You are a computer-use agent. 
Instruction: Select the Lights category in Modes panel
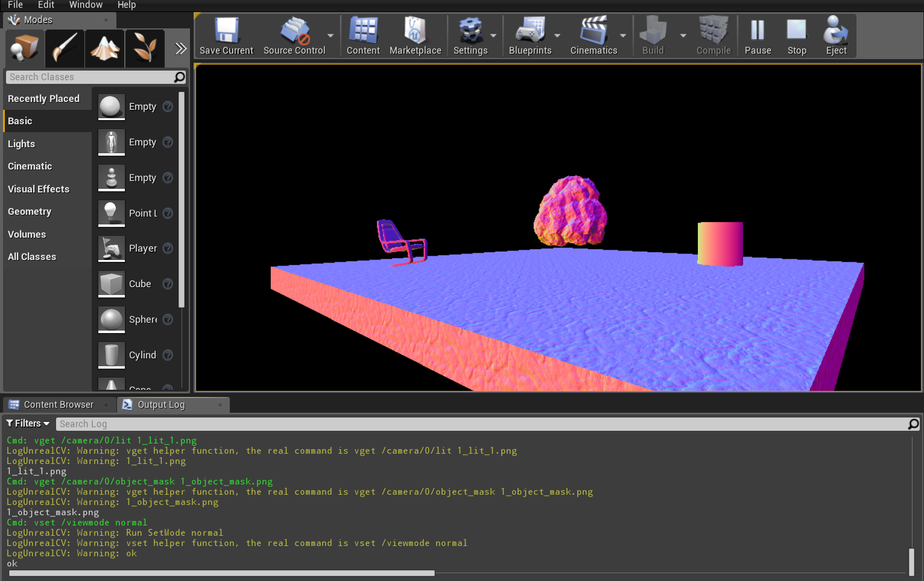point(21,144)
